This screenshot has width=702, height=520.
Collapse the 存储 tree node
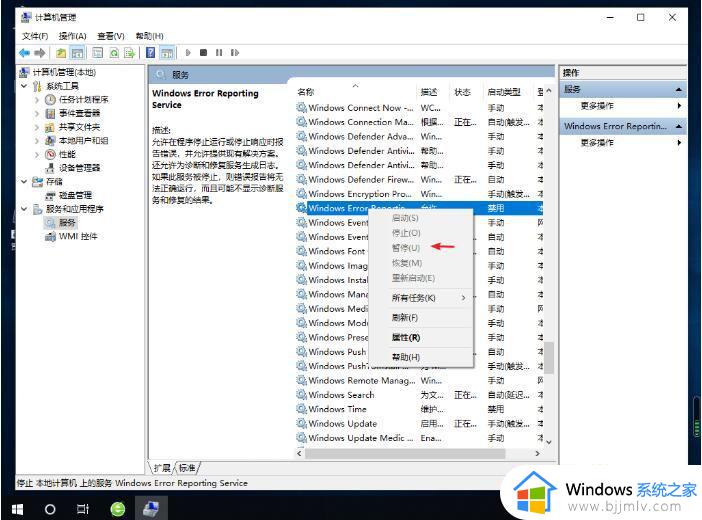24,181
